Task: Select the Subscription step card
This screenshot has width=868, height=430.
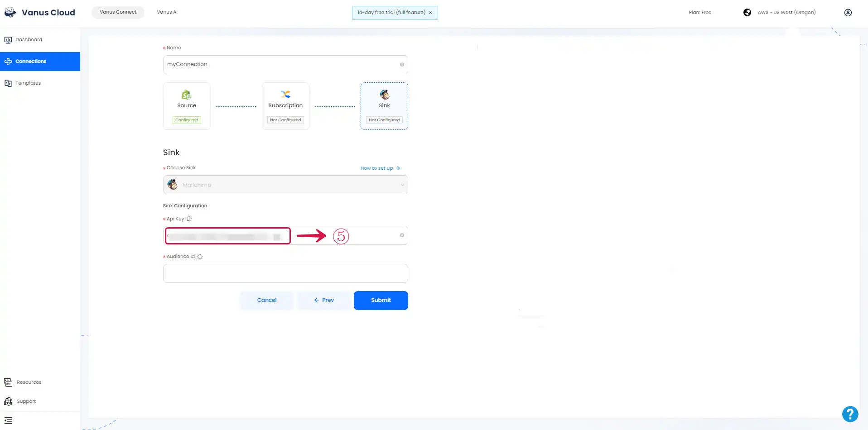Action: [x=285, y=106]
